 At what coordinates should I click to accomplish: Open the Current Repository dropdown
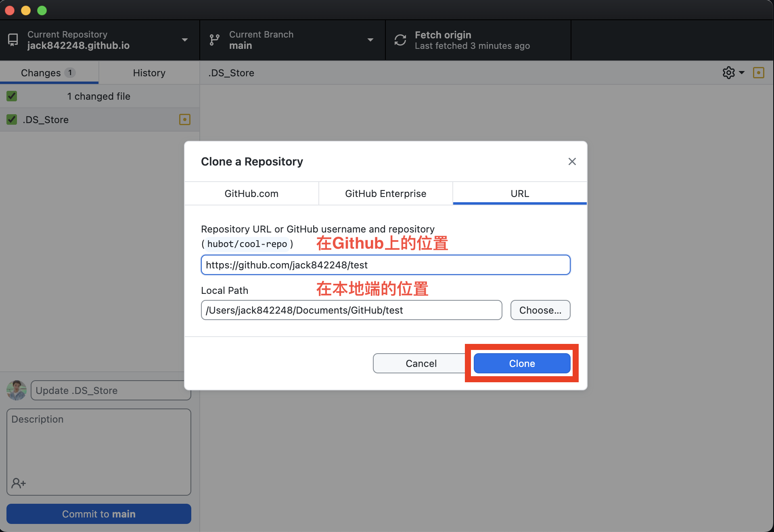click(100, 40)
